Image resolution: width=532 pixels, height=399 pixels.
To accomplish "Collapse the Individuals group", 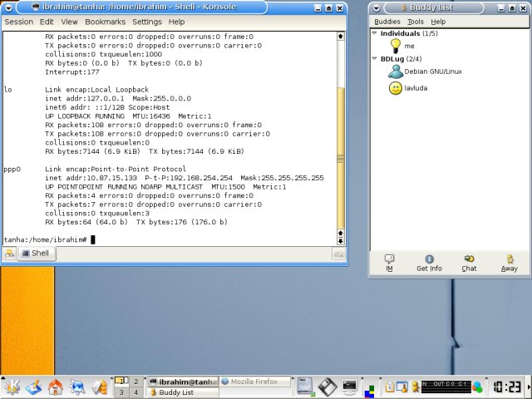I will tap(375, 33).
